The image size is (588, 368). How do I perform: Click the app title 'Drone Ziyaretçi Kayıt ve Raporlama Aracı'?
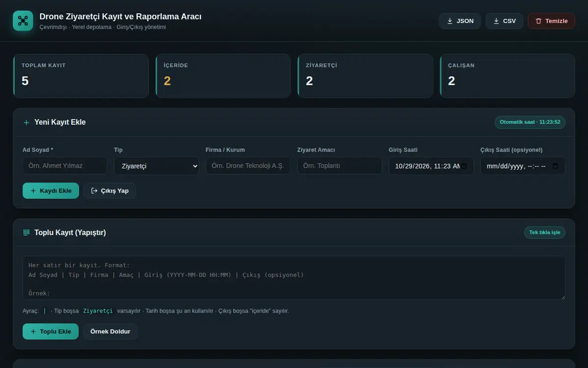coord(121,16)
